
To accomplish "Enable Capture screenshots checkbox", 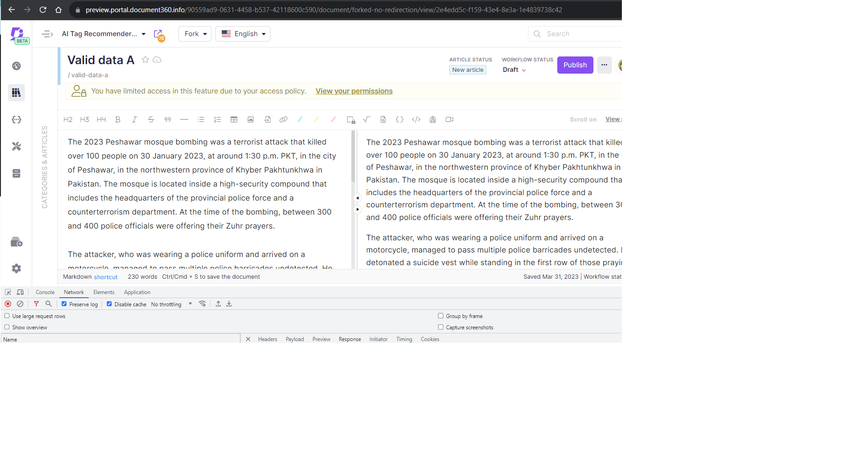I will pos(441,327).
